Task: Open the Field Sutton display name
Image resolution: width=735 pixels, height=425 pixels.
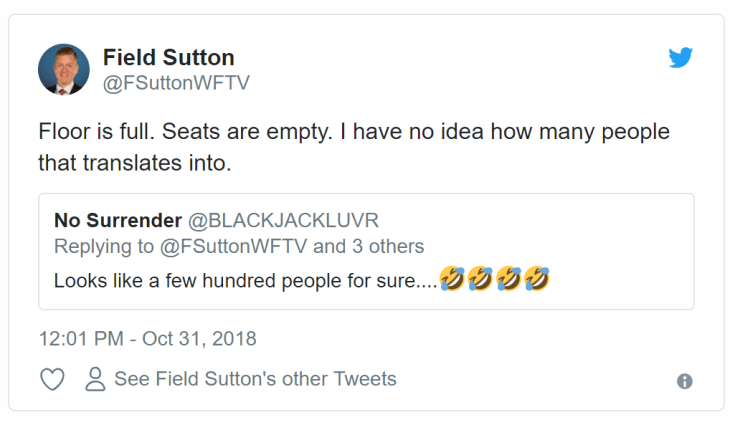Action: coord(167,57)
